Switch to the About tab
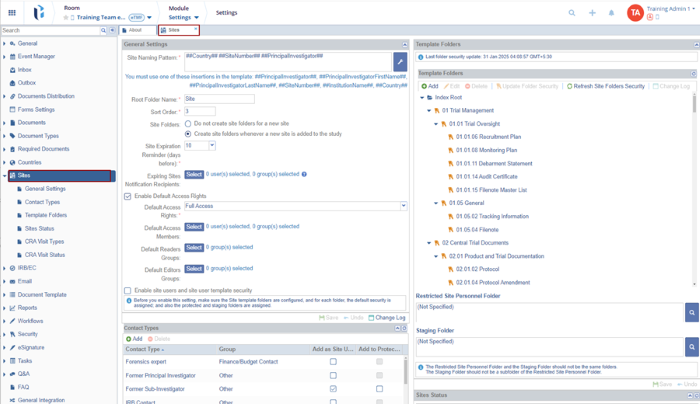 click(135, 30)
